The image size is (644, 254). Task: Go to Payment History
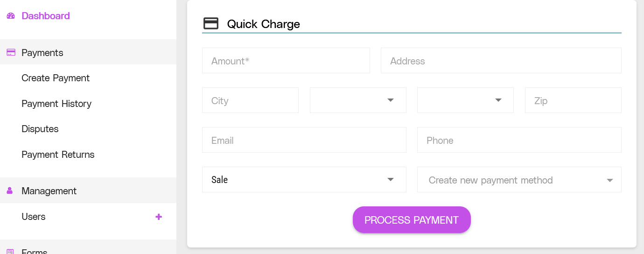[x=56, y=104]
